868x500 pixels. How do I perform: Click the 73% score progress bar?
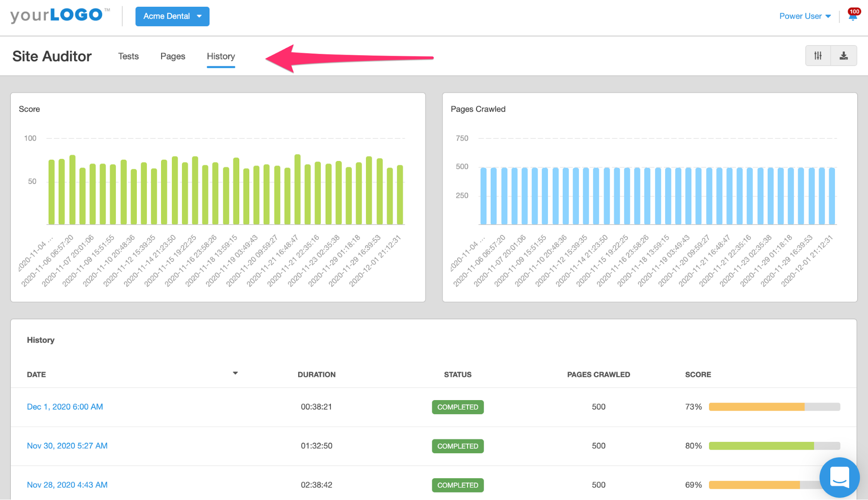coord(774,407)
